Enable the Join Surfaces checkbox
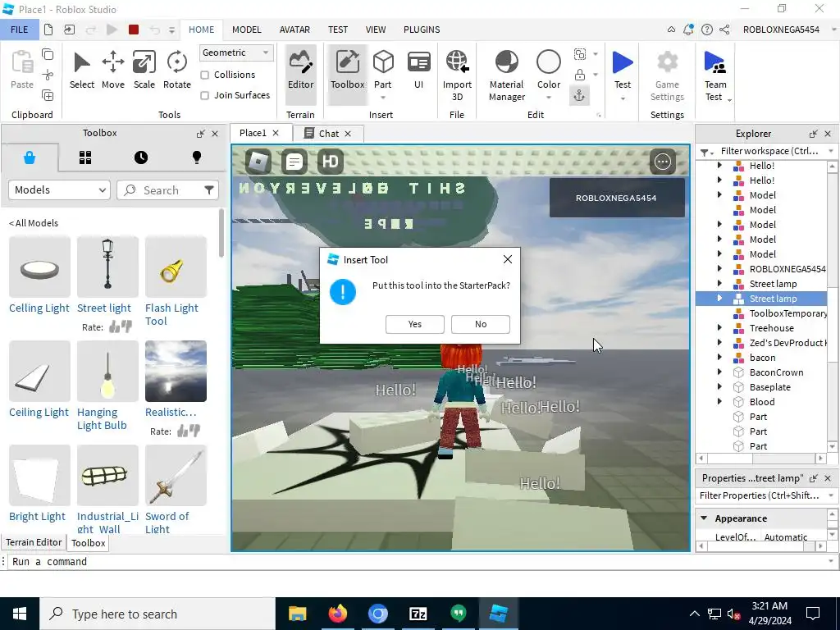 [204, 95]
